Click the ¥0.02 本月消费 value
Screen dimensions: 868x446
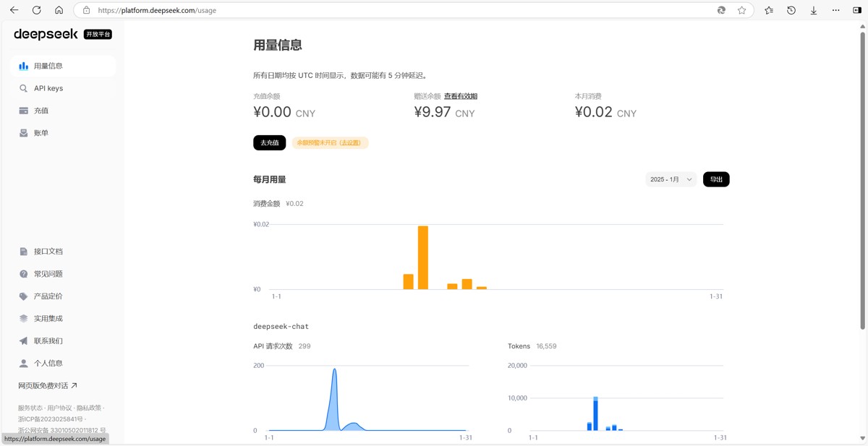click(593, 112)
